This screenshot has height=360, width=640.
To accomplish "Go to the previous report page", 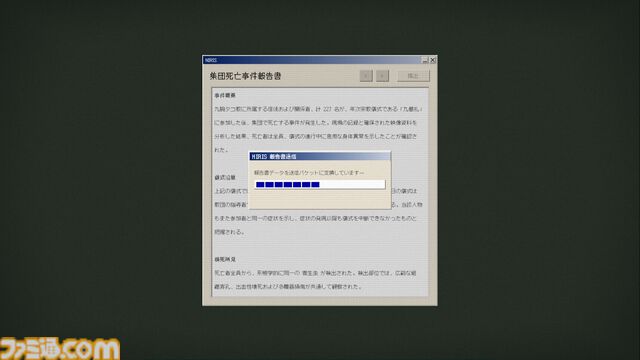I will (366, 76).
